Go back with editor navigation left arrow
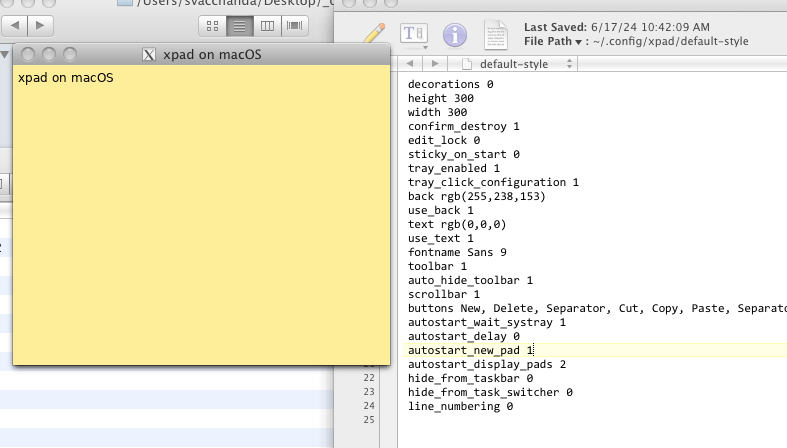The image size is (787, 448). [410, 64]
